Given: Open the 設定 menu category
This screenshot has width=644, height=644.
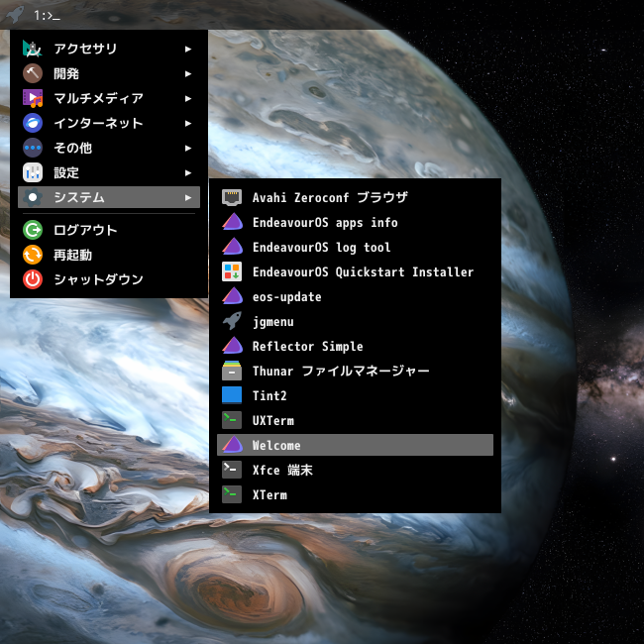Looking at the screenshot, I should tap(109, 172).
